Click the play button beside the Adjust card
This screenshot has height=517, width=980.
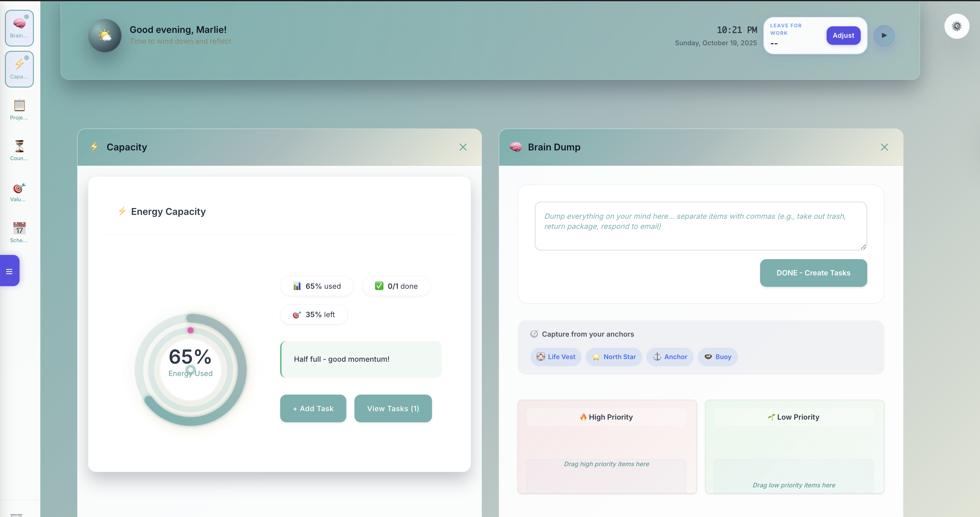[884, 35]
